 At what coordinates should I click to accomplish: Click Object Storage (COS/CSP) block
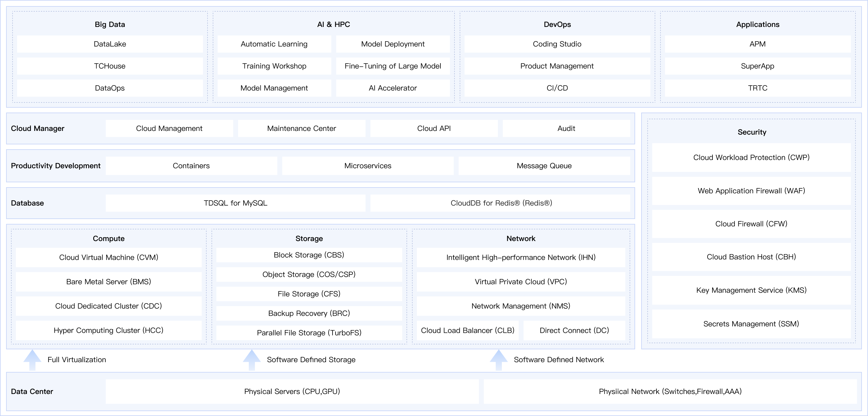pos(309,274)
